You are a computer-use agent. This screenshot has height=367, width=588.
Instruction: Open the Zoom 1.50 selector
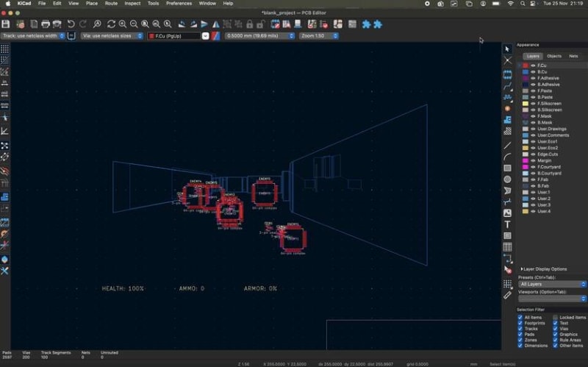coord(318,35)
